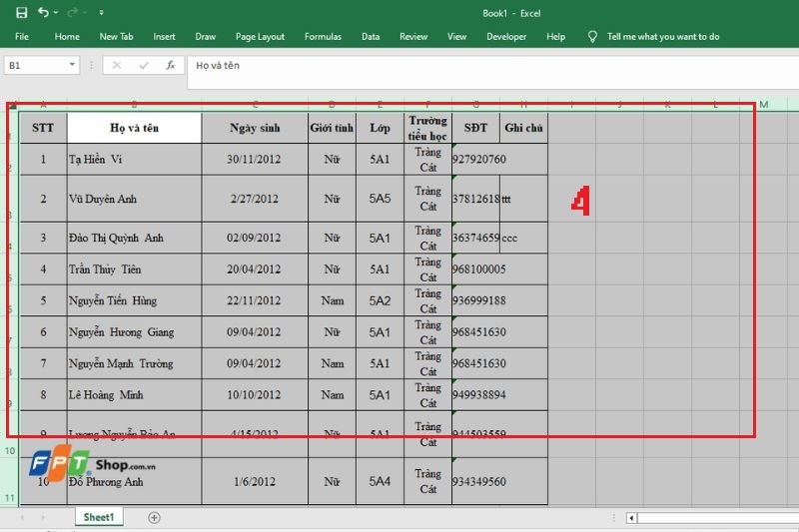The image size is (799, 532).
Task: Open Customize Quick Access Toolbar dropdown
Action: [x=102, y=13]
